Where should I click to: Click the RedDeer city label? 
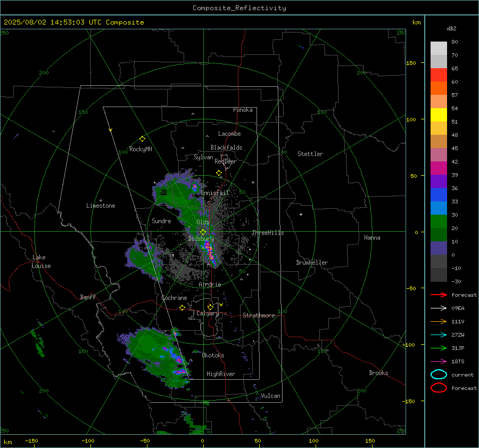click(226, 161)
